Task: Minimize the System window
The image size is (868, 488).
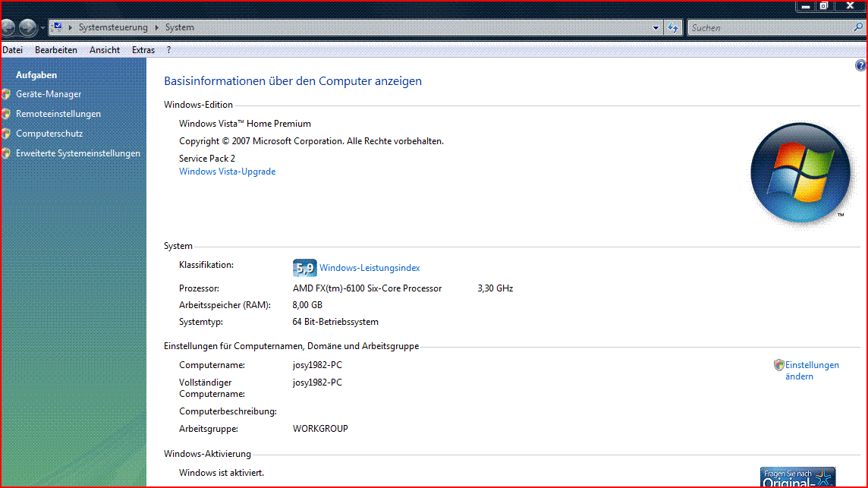Action: 806,6
